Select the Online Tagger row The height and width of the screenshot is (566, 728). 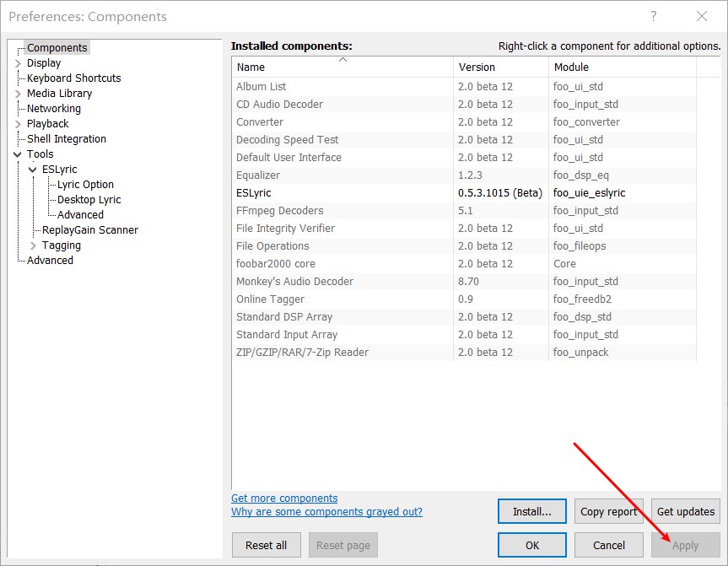(464, 299)
